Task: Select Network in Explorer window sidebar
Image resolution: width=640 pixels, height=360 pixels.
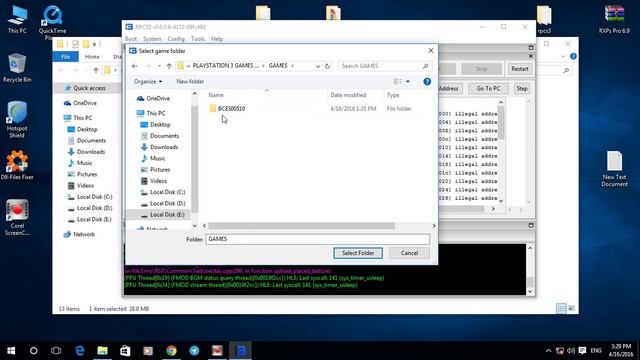Action: tap(84, 234)
